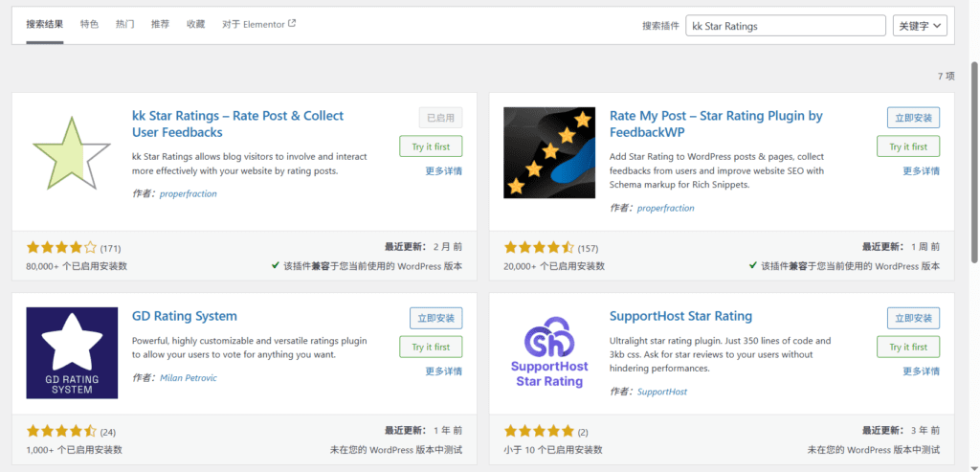Switch to the 特色 tab
Image resolution: width=980 pixels, height=472 pixels.
coord(89,25)
